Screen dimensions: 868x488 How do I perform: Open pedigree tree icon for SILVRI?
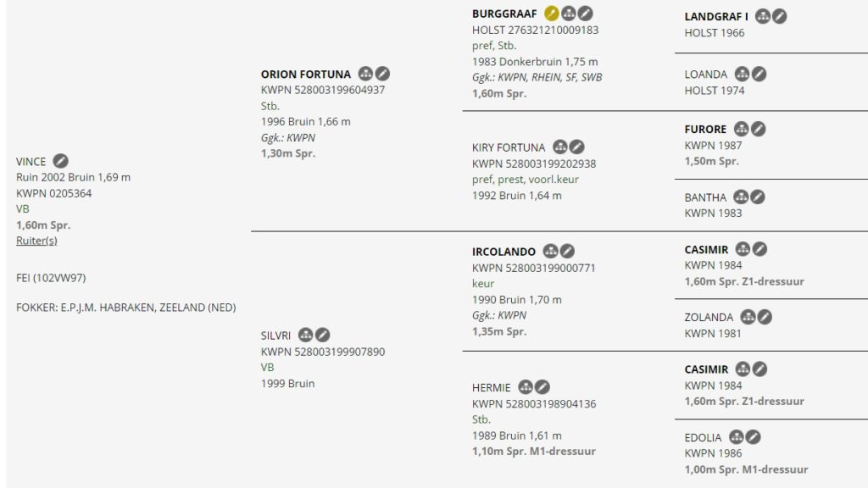[305, 335]
